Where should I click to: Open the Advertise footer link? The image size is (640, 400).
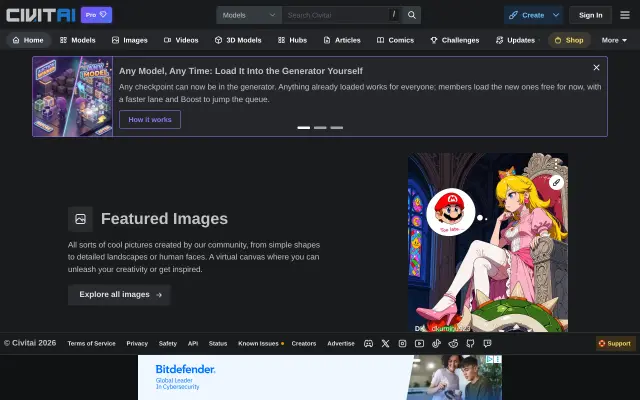(x=341, y=344)
